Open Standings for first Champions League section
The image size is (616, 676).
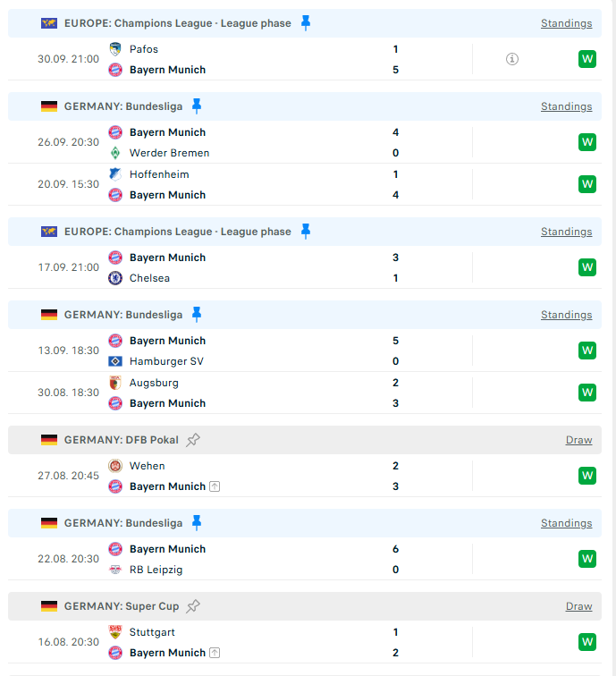point(566,23)
